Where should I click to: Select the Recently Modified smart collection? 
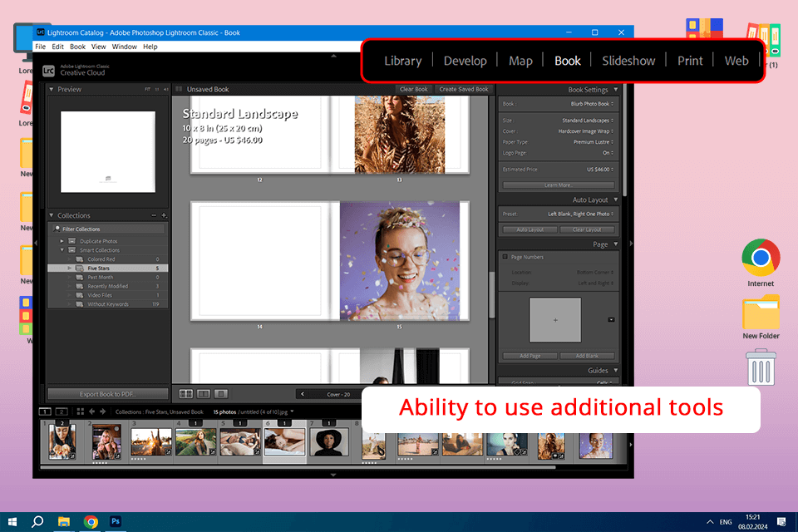[x=107, y=286]
